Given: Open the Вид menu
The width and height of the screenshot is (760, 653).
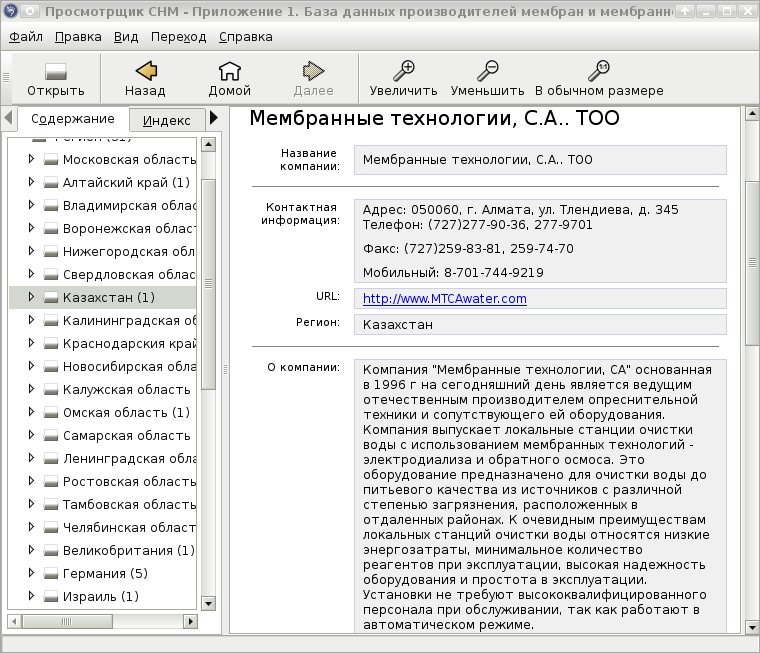Looking at the screenshot, I should (x=126, y=37).
